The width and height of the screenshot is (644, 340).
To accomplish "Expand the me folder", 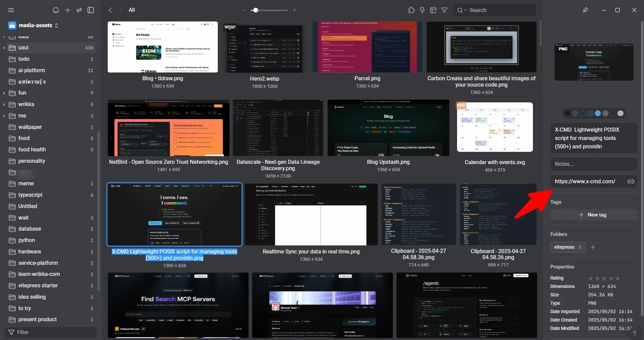I will (x=4, y=116).
